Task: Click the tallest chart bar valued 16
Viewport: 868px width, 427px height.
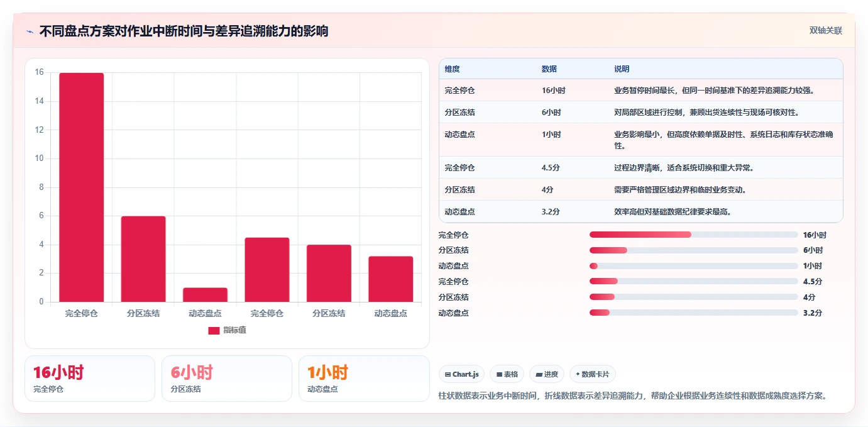Action: click(82, 187)
